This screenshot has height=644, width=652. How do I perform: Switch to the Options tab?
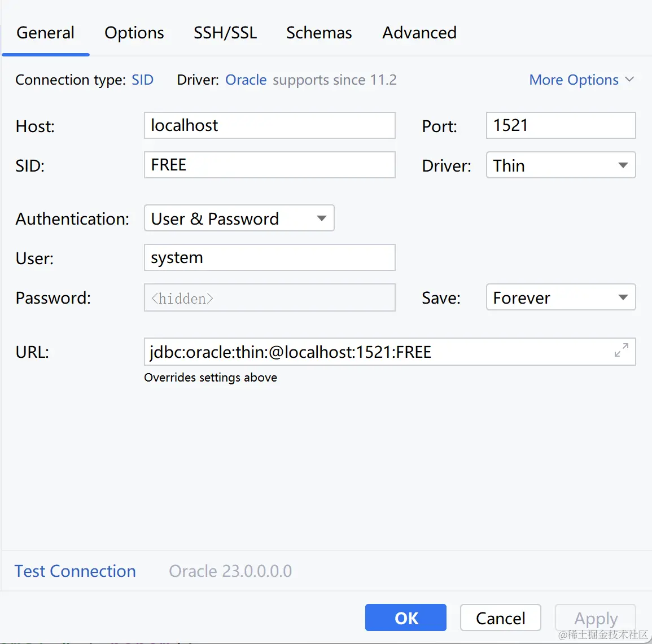[x=134, y=33]
